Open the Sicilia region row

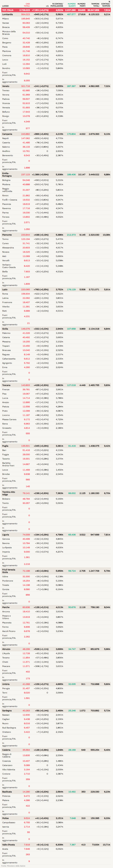click(5, 329)
